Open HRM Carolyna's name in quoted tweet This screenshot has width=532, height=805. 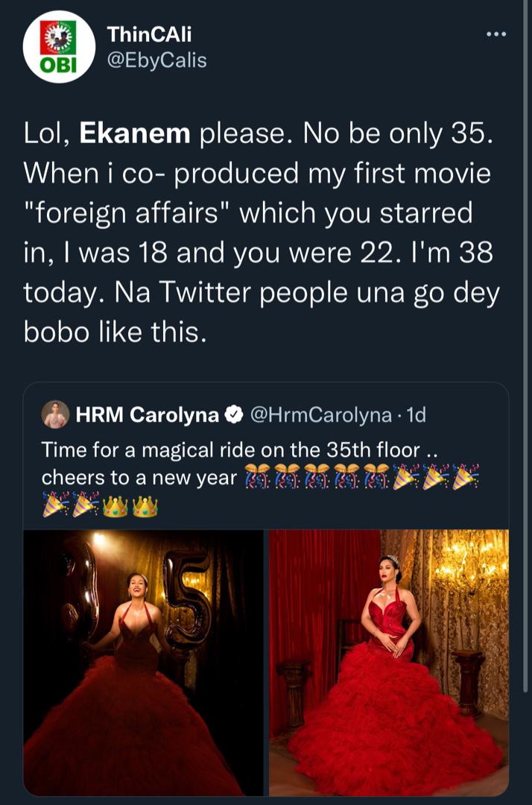coord(147,415)
